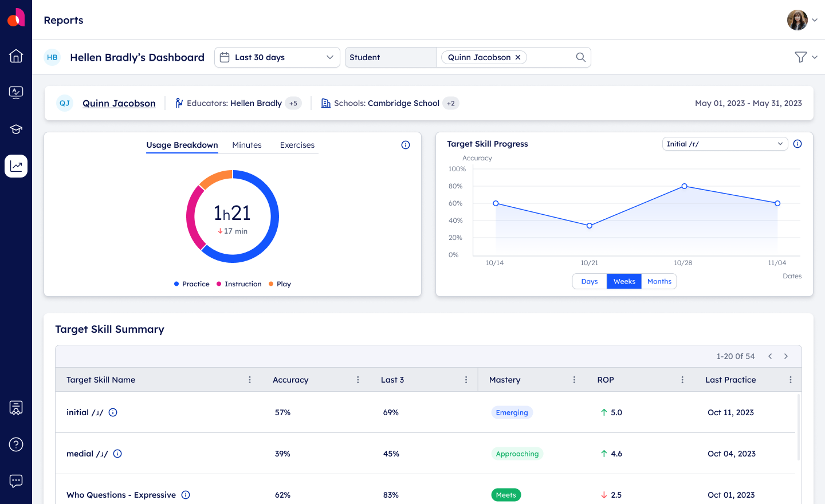Open the Quinn Jacobson profile link
825x504 pixels.
(x=119, y=103)
